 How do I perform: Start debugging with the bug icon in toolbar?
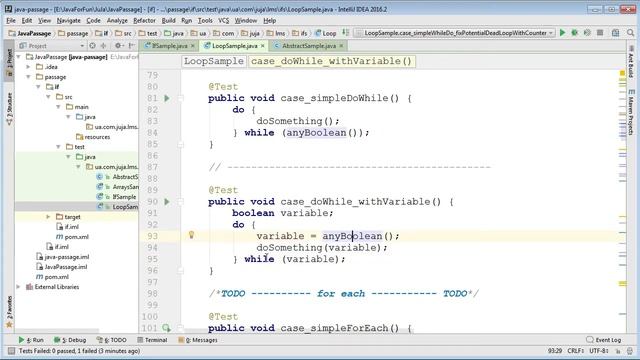pyautogui.click(x=575, y=33)
